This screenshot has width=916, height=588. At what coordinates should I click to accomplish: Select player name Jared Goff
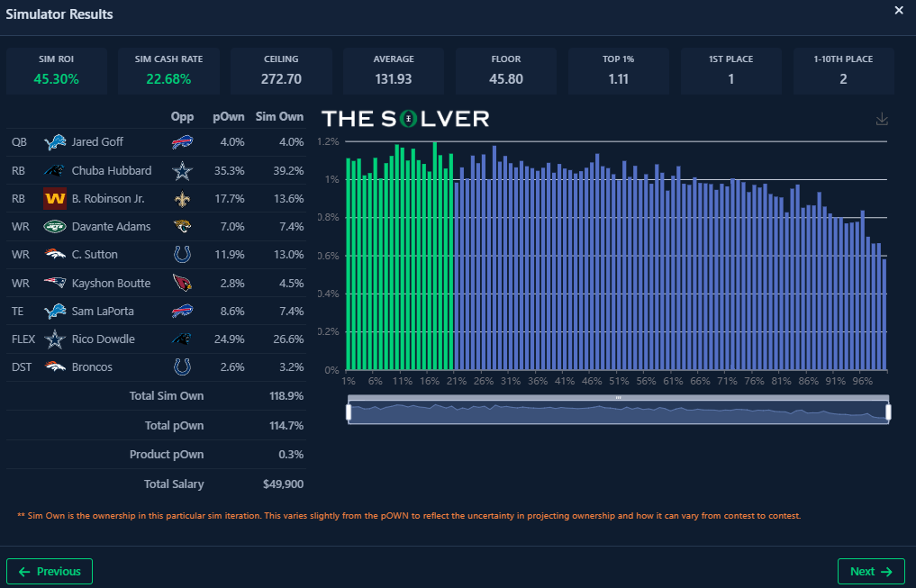pos(97,142)
